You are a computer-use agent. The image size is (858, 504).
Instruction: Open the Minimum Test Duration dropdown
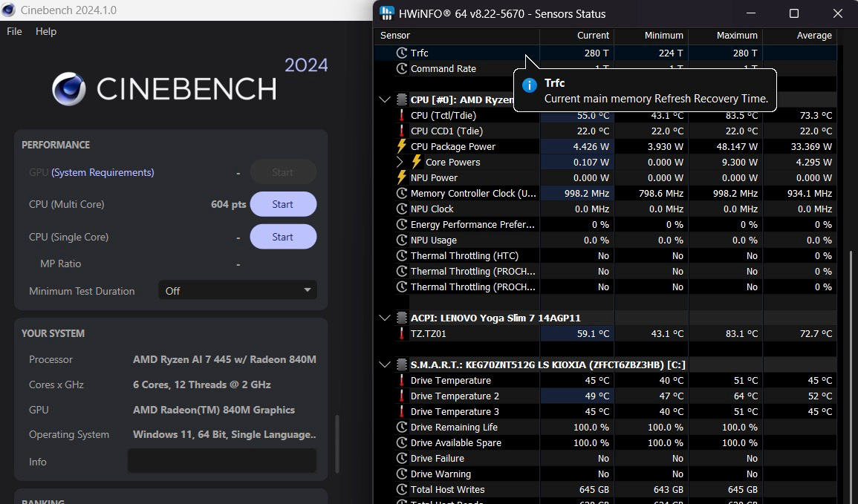pos(238,290)
